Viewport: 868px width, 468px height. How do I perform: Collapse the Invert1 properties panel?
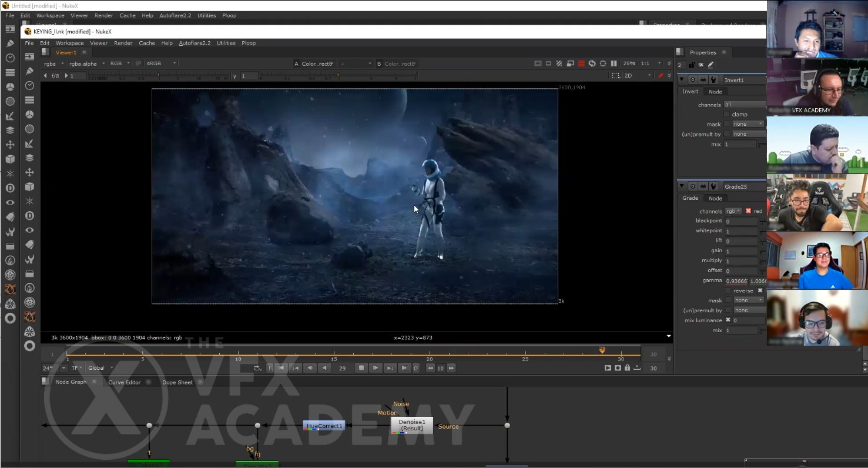click(682, 80)
